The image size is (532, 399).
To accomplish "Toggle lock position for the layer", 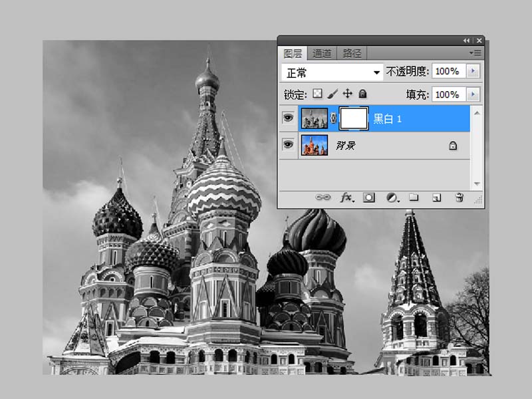I will [x=347, y=94].
